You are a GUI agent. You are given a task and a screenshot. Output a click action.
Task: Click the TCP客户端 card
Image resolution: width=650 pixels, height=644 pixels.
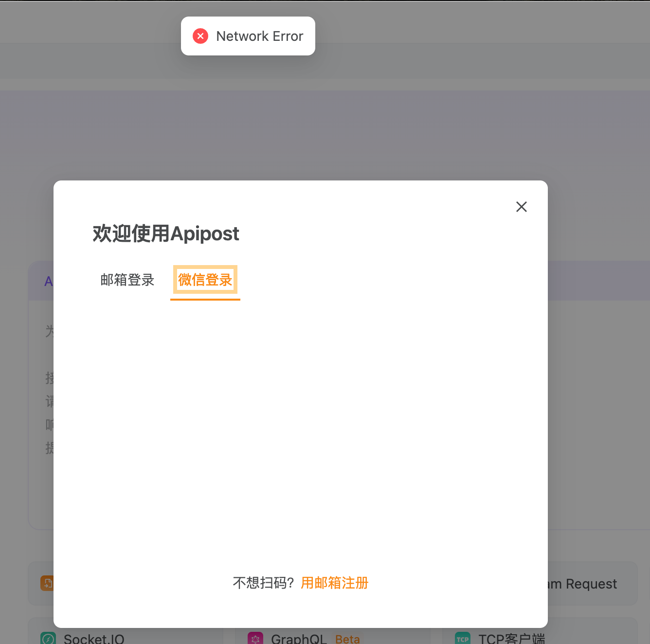point(512,638)
